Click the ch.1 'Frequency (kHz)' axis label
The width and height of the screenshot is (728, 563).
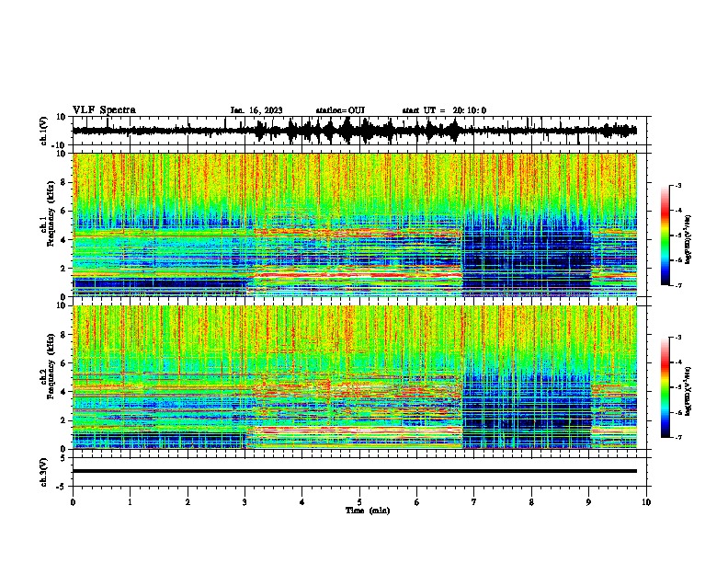pos(49,213)
